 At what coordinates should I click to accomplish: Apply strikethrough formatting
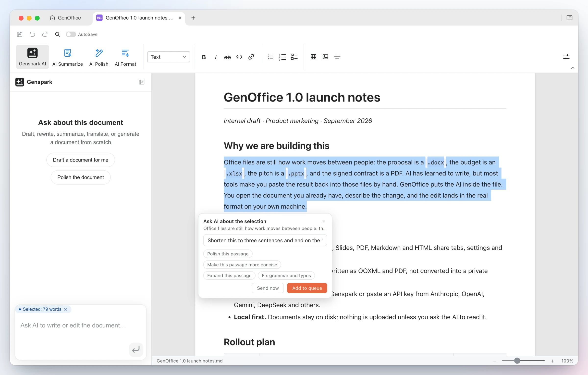click(227, 57)
